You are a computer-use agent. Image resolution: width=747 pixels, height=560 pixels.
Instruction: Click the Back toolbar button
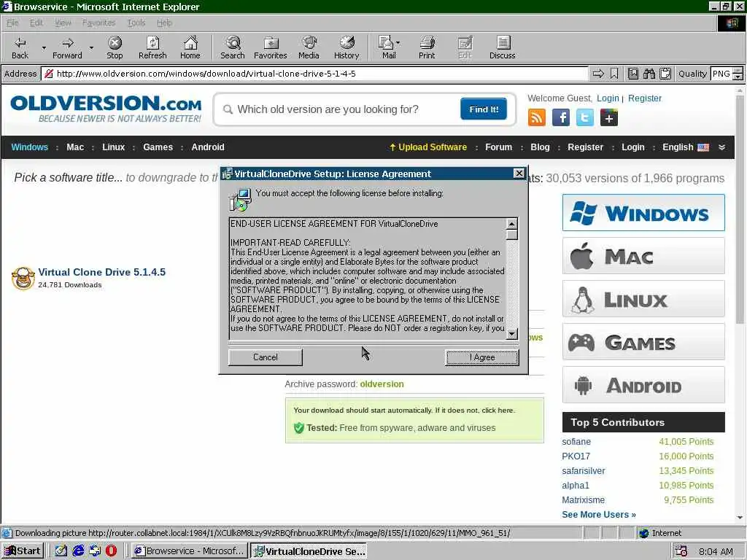pos(20,47)
